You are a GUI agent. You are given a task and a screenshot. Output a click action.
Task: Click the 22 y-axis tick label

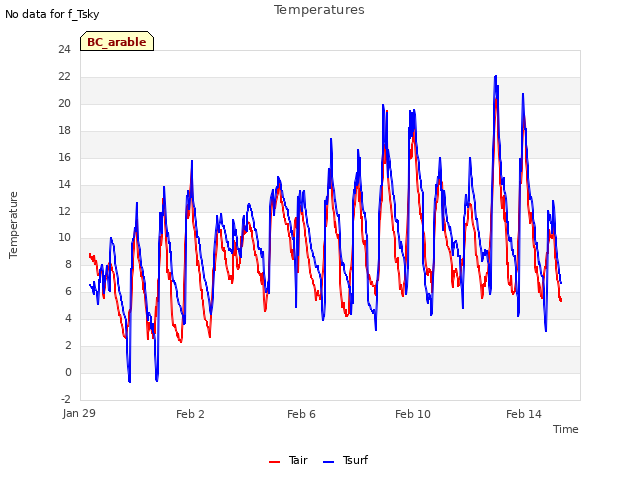pyautogui.click(x=64, y=76)
